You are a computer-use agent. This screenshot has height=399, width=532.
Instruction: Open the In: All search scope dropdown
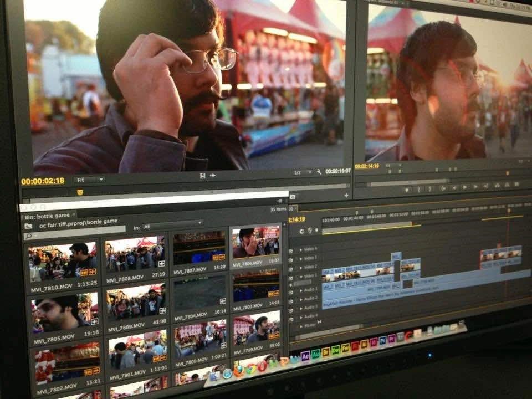[x=172, y=226]
